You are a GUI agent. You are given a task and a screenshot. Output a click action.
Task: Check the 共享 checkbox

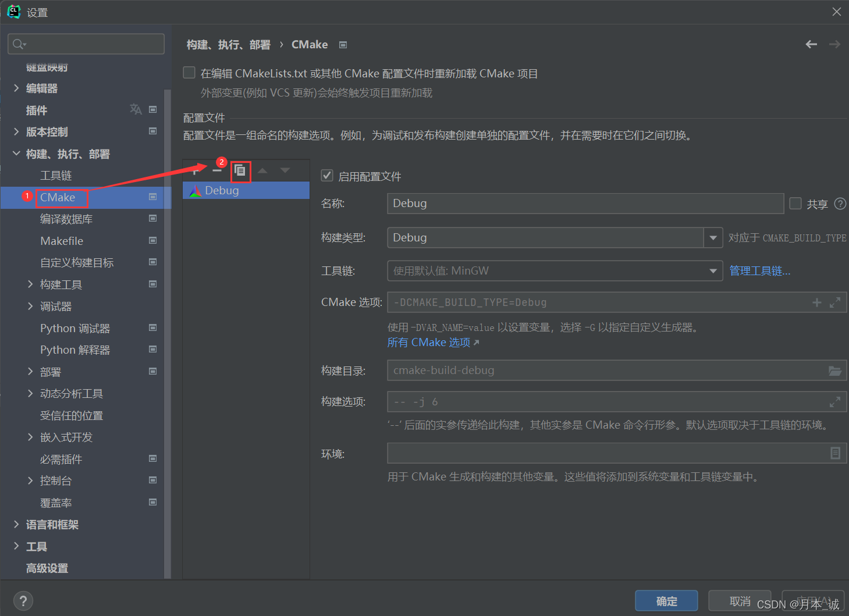click(x=795, y=203)
